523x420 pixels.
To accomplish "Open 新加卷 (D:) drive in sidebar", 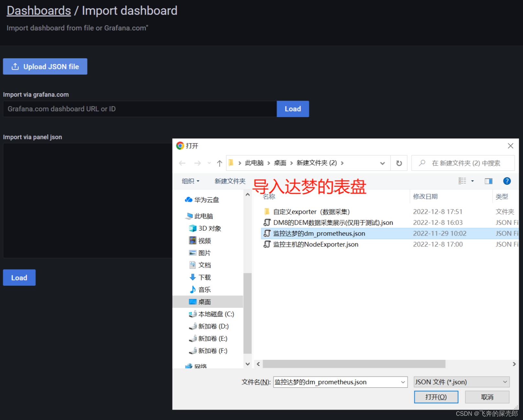I will coord(209,326).
